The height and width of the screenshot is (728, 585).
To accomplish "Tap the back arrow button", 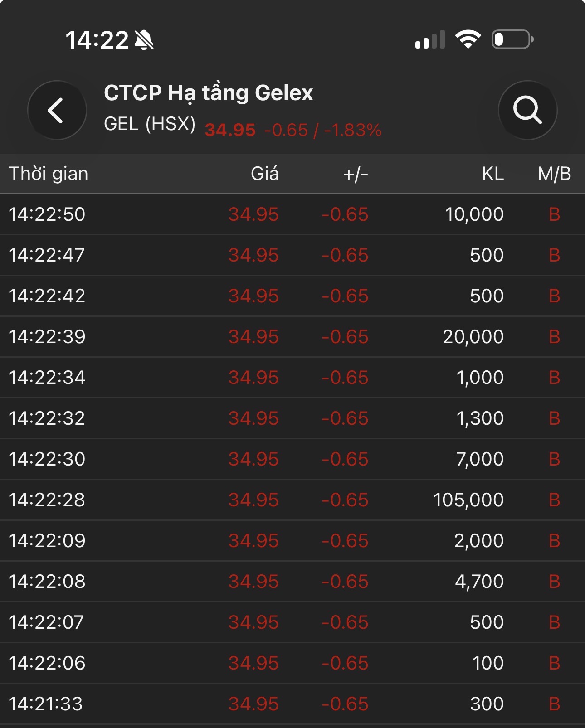I will click(57, 110).
